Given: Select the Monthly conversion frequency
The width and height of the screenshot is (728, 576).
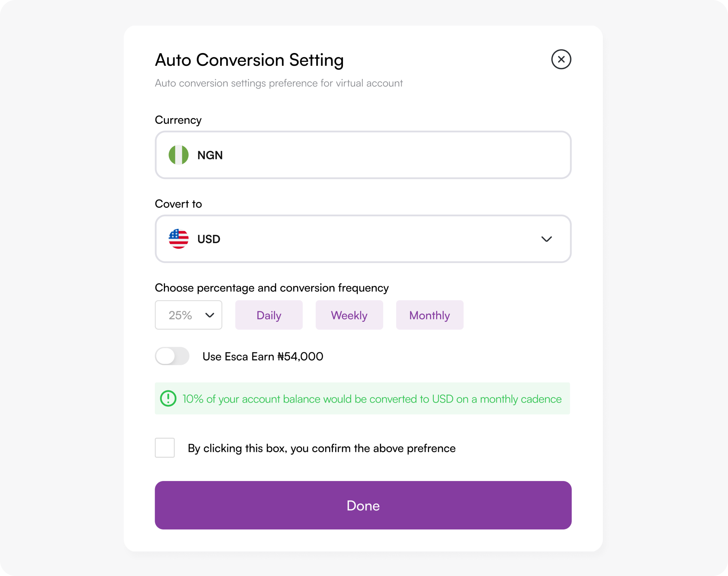Looking at the screenshot, I should click(x=429, y=315).
